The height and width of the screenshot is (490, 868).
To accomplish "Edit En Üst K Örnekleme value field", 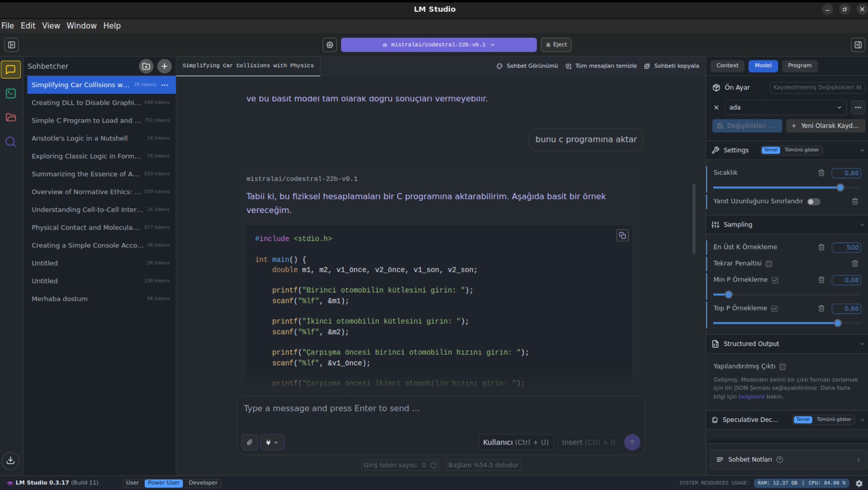I will [x=846, y=248].
